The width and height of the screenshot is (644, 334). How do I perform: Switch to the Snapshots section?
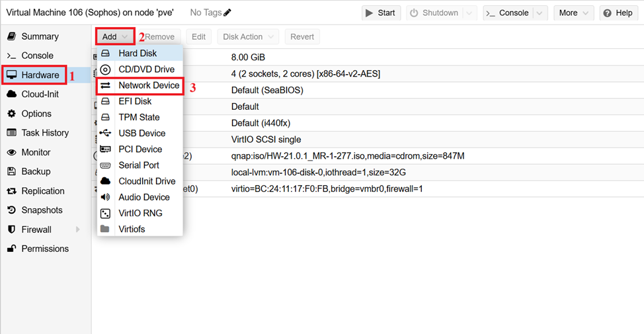(x=42, y=210)
